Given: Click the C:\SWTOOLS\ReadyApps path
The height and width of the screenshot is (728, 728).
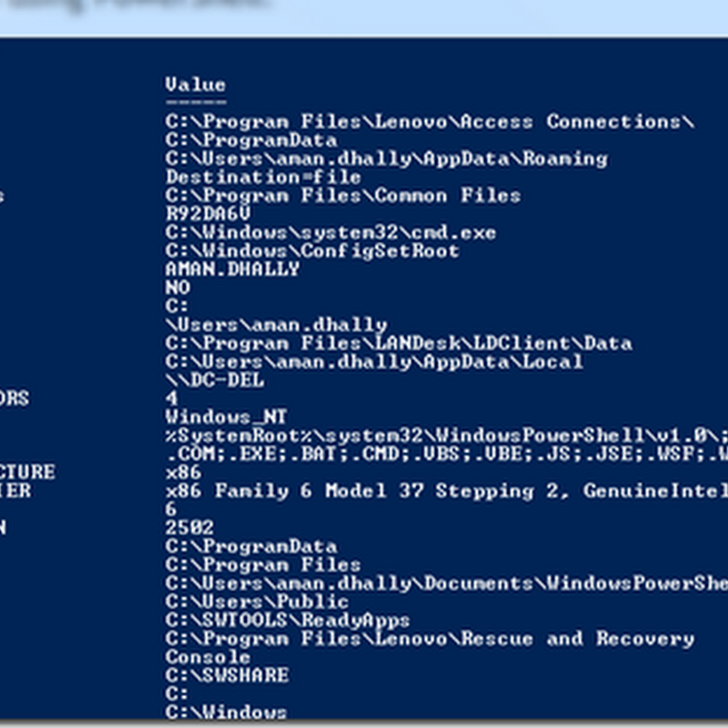Looking at the screenshot, I should (x=288, y=621).
